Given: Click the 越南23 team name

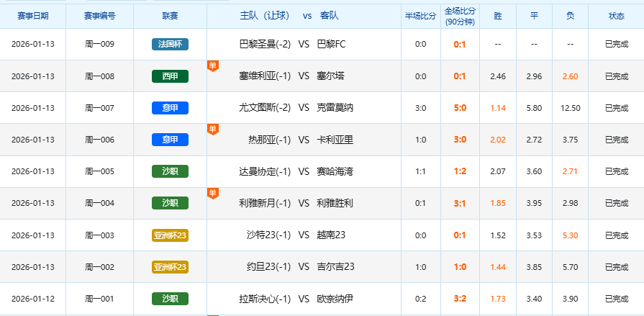Looking at the screenshot, I should (331, 235).
